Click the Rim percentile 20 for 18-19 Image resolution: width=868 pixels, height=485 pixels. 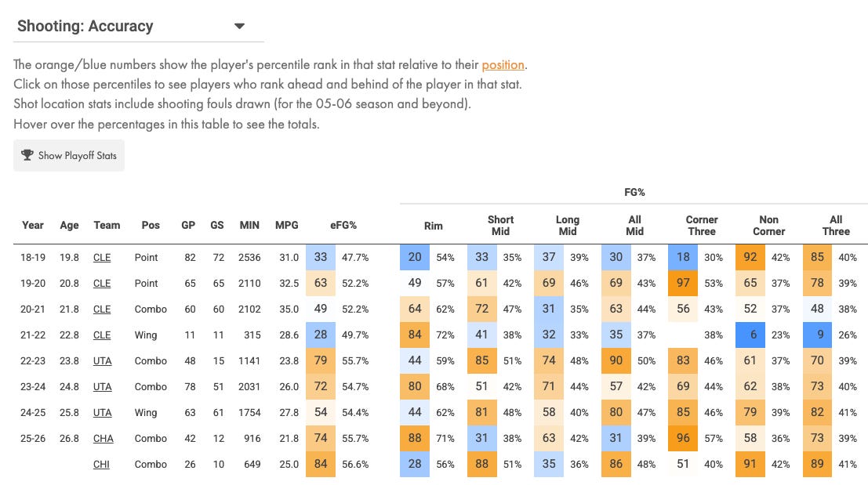415,257
